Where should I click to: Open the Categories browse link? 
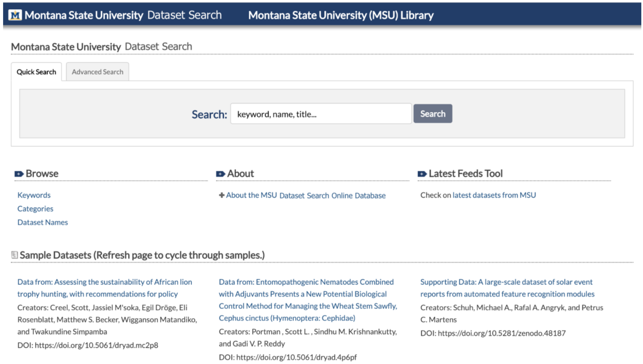tap(35, 209)
